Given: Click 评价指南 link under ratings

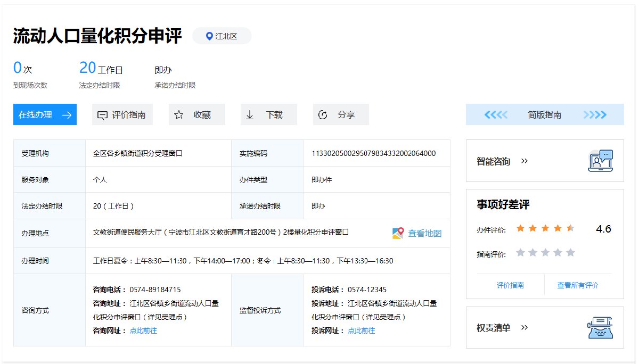Looking at the screenshot, I should (510, 285).
